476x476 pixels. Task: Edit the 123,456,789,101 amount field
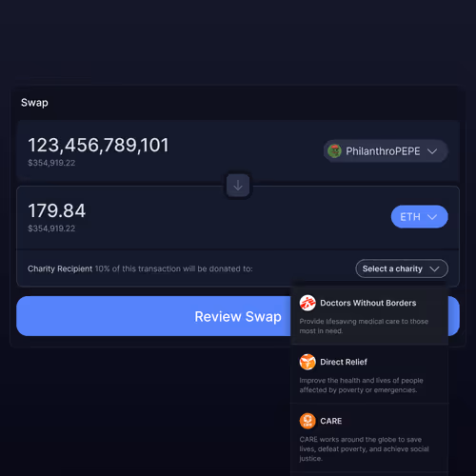[x=98, y=146]
